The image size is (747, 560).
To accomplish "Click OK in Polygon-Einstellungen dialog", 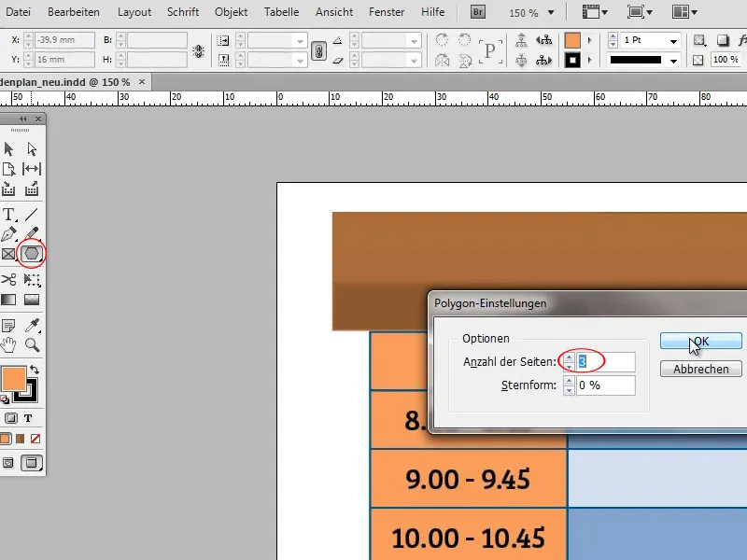I will 701,341.
